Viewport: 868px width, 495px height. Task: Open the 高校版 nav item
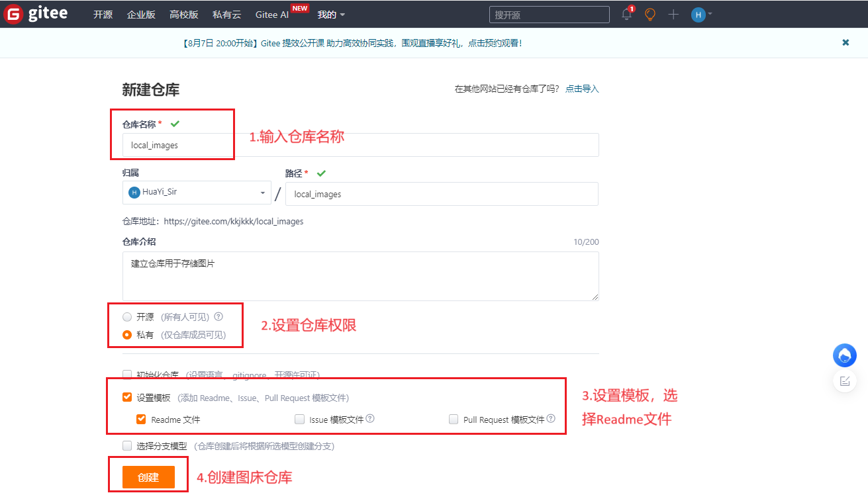coord(183,15)
